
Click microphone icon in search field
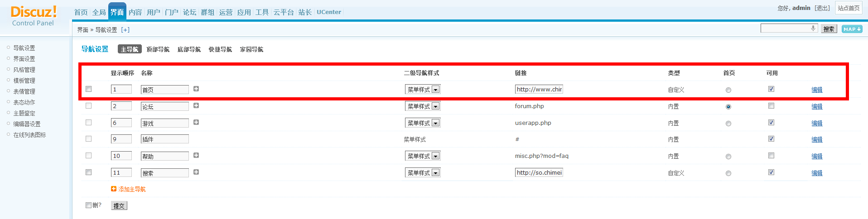813,28
